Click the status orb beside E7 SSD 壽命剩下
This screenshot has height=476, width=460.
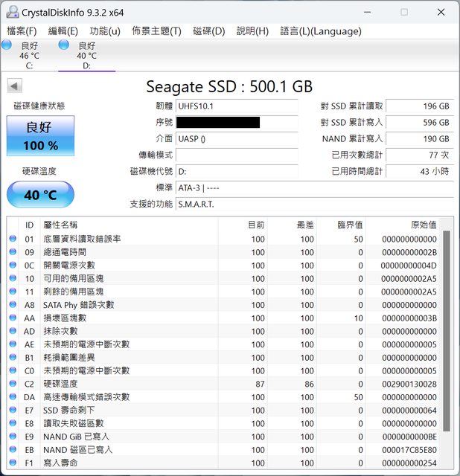coord(12,411)
